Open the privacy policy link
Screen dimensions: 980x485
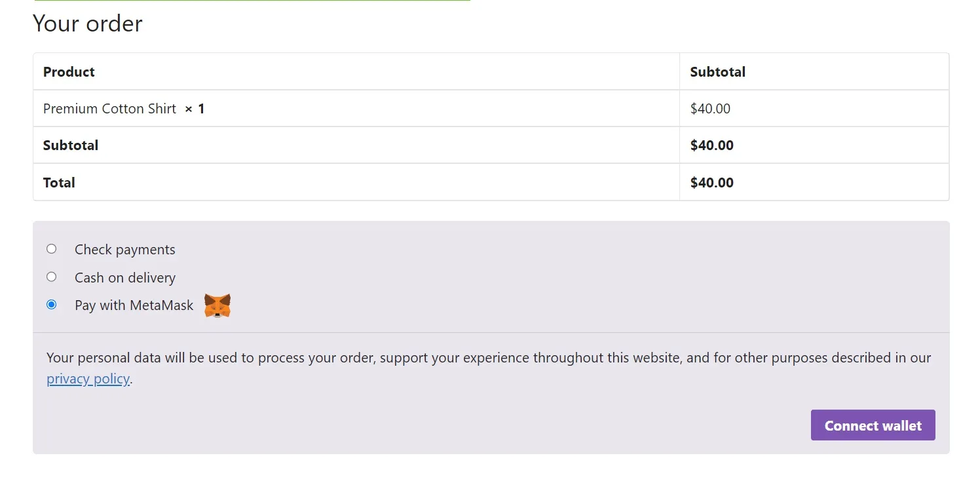[x=88, y=379]
